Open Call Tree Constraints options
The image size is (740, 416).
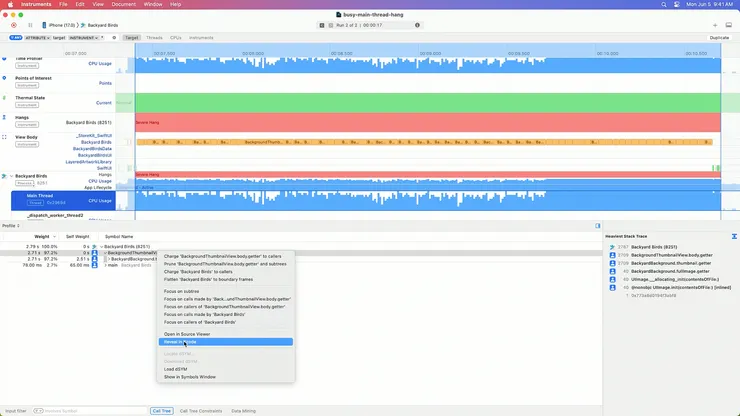[201, 411]
